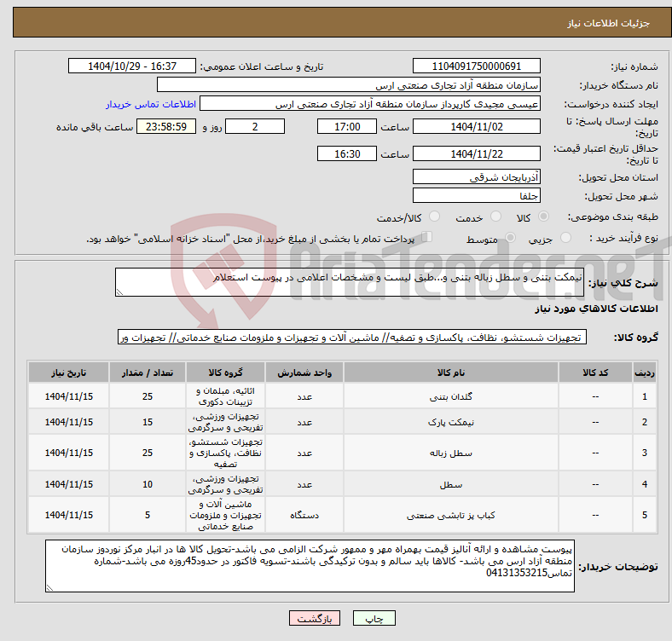672x641 pixels.
Task: Click the remaining days field showing 2
Action: click(255, 126)
